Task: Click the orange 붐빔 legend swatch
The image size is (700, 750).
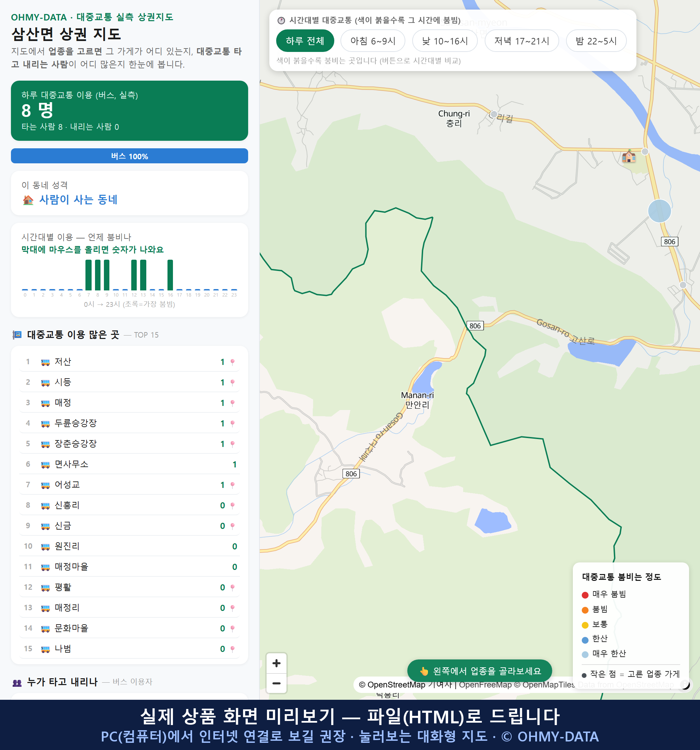Action: [x=585, y=610]
